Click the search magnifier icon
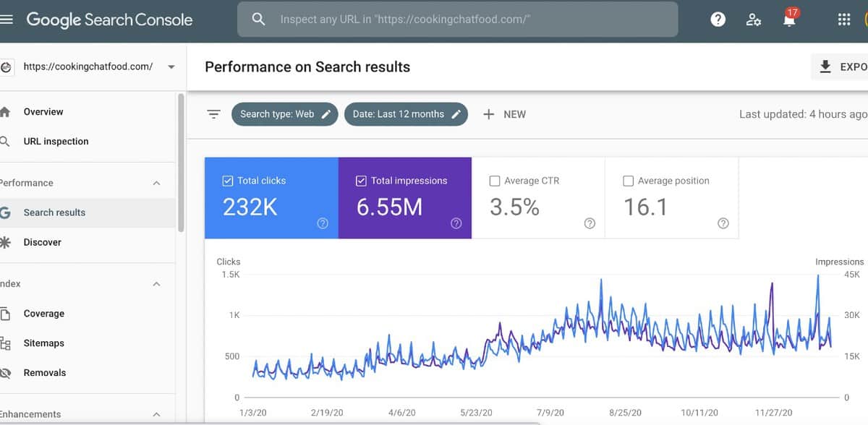 tap(258, 20)
